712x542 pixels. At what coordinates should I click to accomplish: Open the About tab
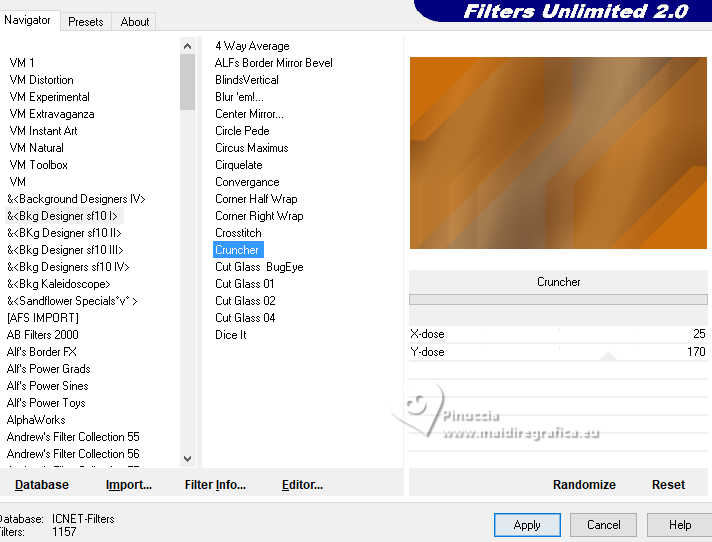pyautogui.click(x=134, y=22)
